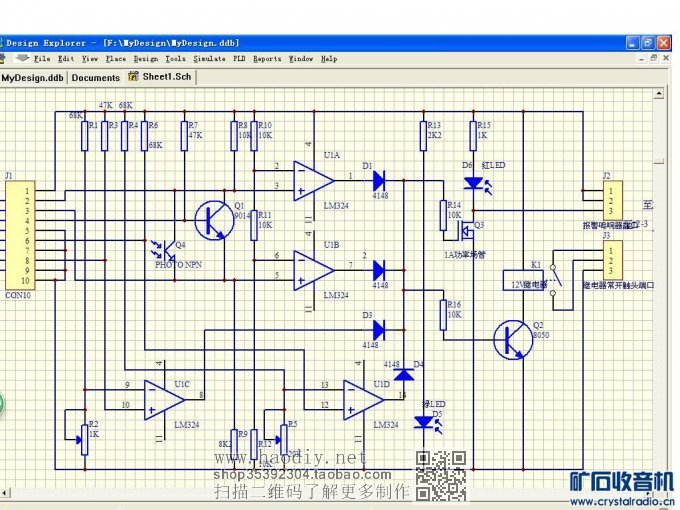
Task: Open the Tools menu
Action: click(x=175, y=59)
